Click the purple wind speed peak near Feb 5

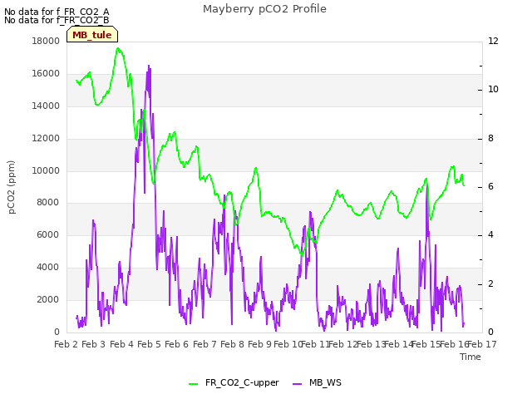149,66
